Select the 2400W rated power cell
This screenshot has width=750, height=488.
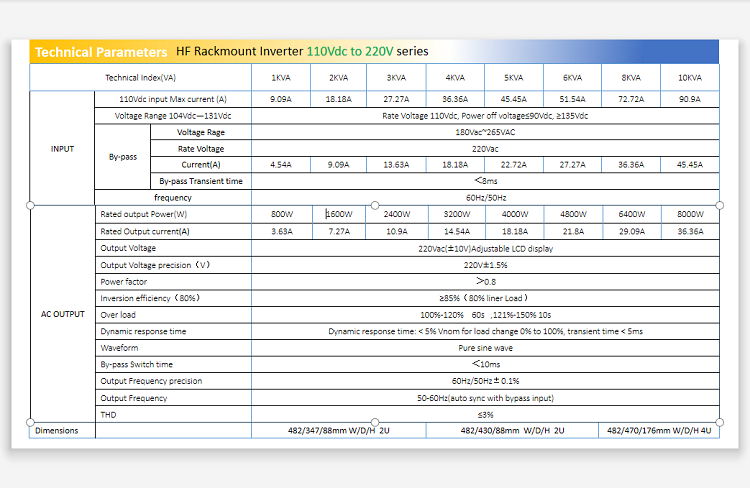pos(397,214)
